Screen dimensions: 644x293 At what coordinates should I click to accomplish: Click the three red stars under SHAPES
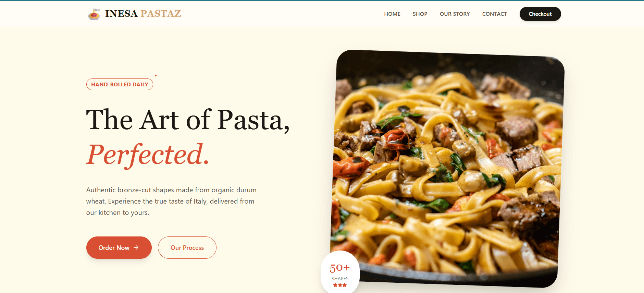pos(340,285)
